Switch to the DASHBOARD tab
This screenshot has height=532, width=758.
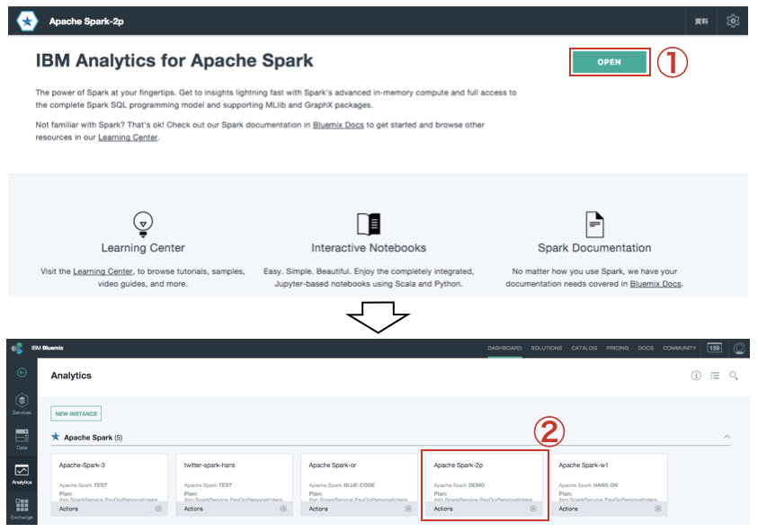coord(504,348)
